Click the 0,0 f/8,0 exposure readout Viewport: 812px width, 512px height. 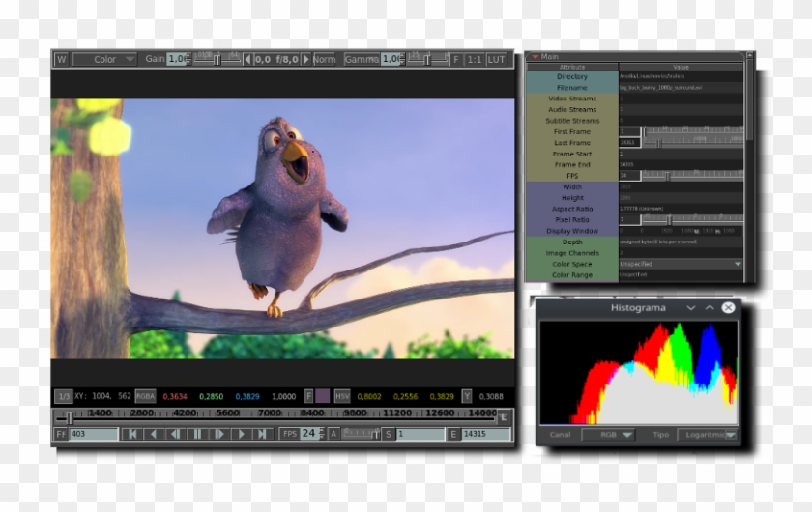pos(276,60)
